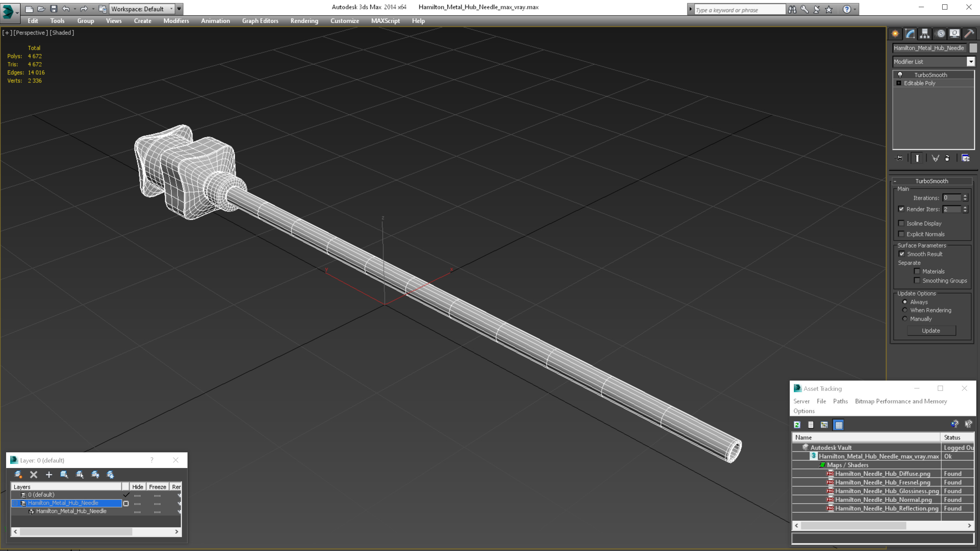This screenshot has height=551, width=980.
Task: Open the Rendering menu
Action: 304,21
